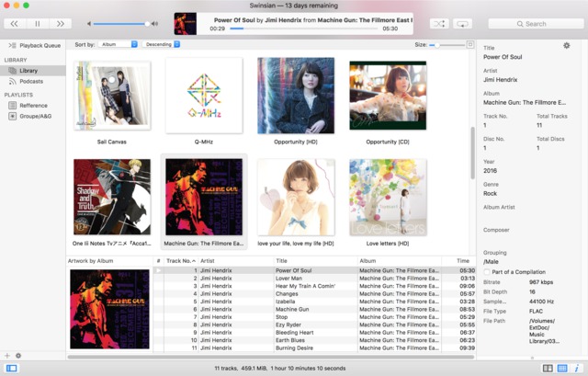Toggle Part of a Compilation checkbox
This screenshot has height=376, width=588.
[x=488, y=272]
